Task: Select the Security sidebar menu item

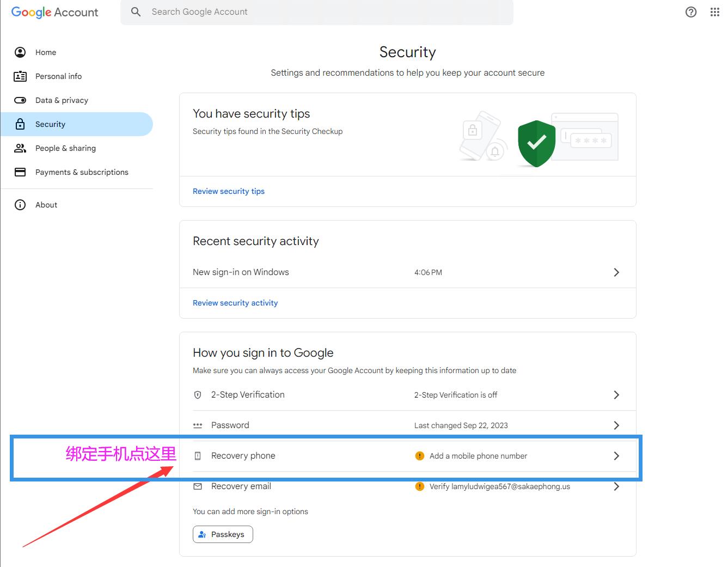Action: (77, 124)
